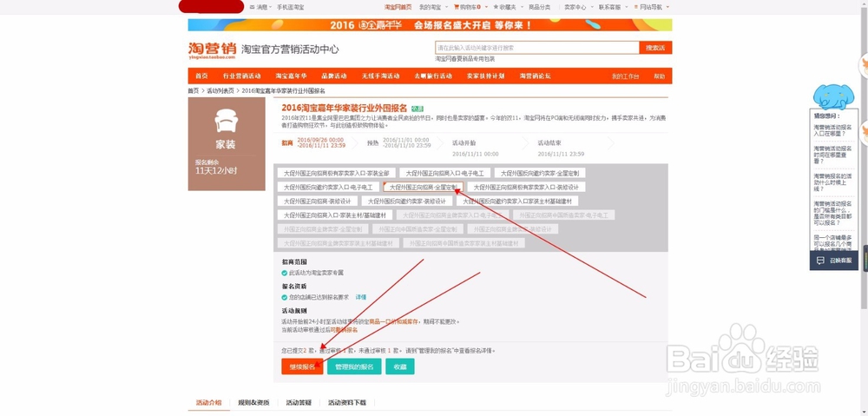Click the star icon 收藏夹
Viewport: 868px width, 416px height.
496,7
